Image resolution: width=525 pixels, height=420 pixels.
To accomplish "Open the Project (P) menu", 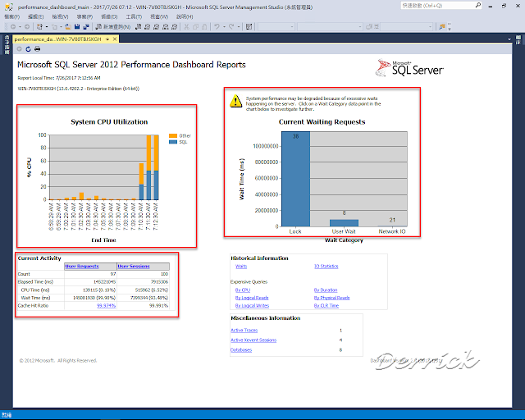I will [x=84, y=16].
